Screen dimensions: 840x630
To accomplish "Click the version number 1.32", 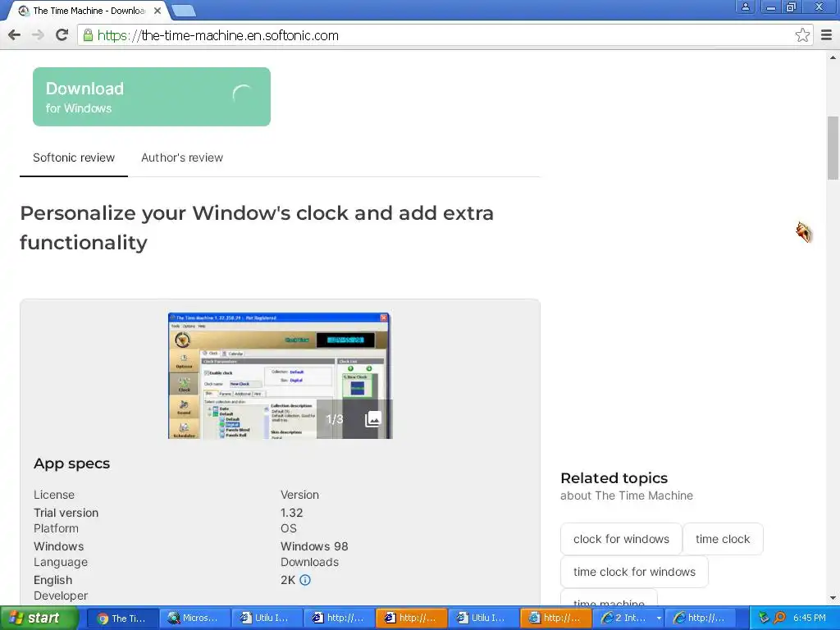I will click(291, 513).
